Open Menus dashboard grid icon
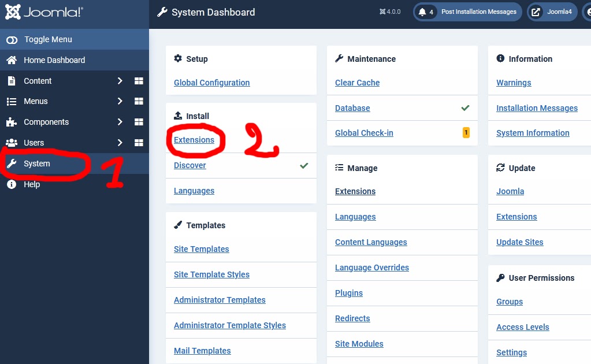The width and height of the screenshot is (591, 364). tap(139, 101)
